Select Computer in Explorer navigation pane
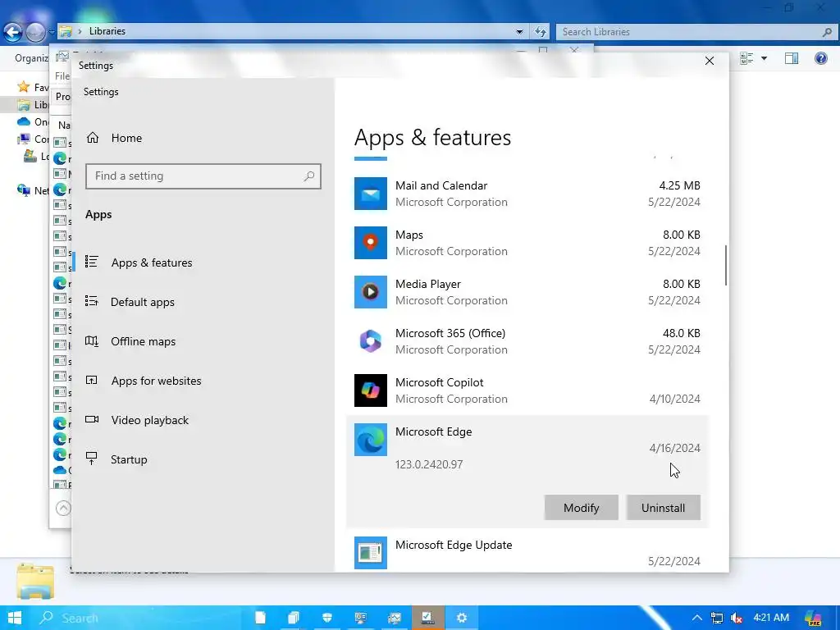The height and width of the screenshot is (630, 840). coord(32,139)
